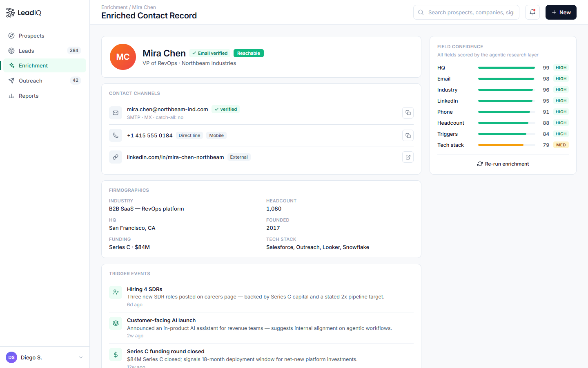Copy the email address with copy icon

[408, 113]
